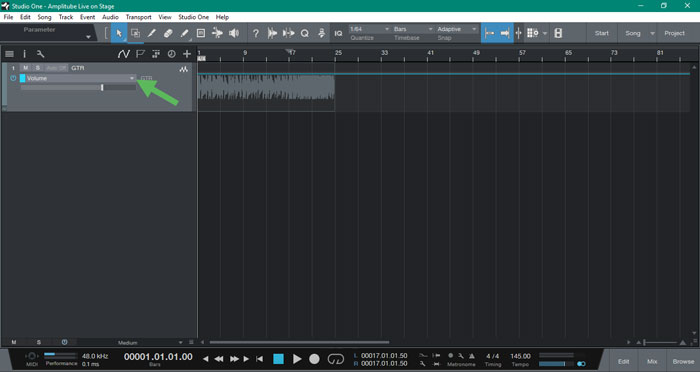Toggle the Loop button in transport
The width and height of the screenshot is (700, 372).
pyautogui.click(x=336, y=359)
